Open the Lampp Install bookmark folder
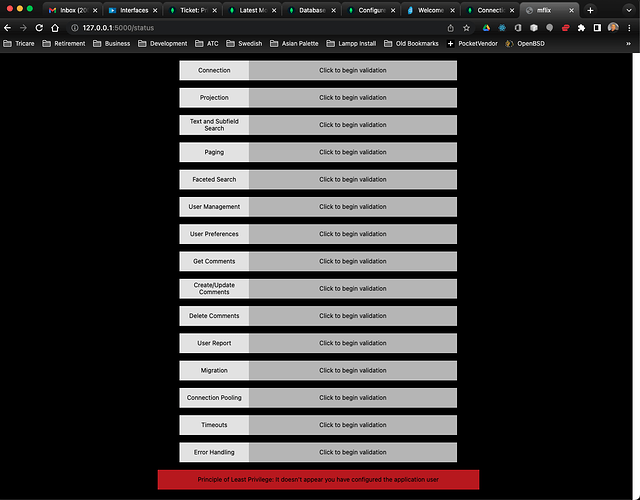 [351, 44]
